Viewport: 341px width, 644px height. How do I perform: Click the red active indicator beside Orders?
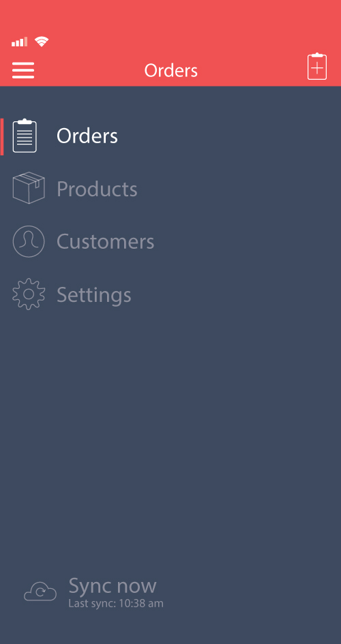(x=1, y=137)
